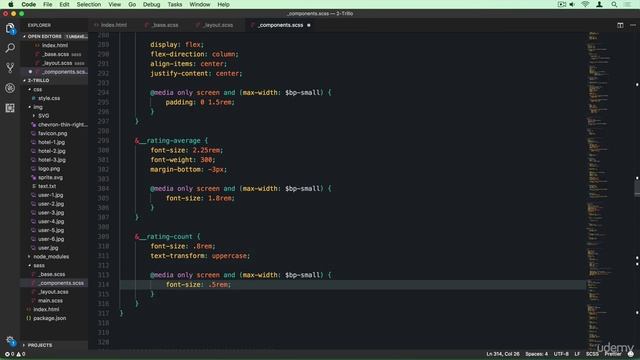Image resolution: width=640 pixels, height=360 pixels.
Task: Open the Debug menu
Action: tap(151, 4)
